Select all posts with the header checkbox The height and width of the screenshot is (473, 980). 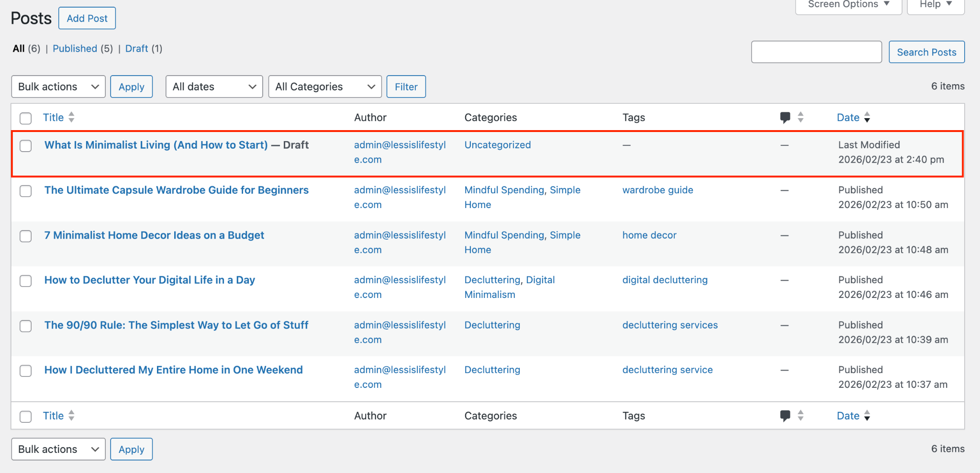click(25, 118)
